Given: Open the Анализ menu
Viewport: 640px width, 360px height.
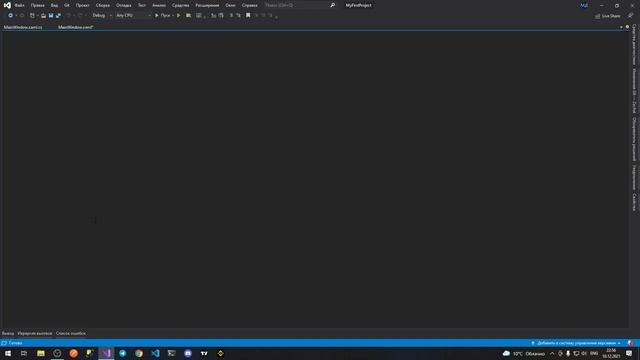Looking at the screenshot, I should tap(159, 5).
